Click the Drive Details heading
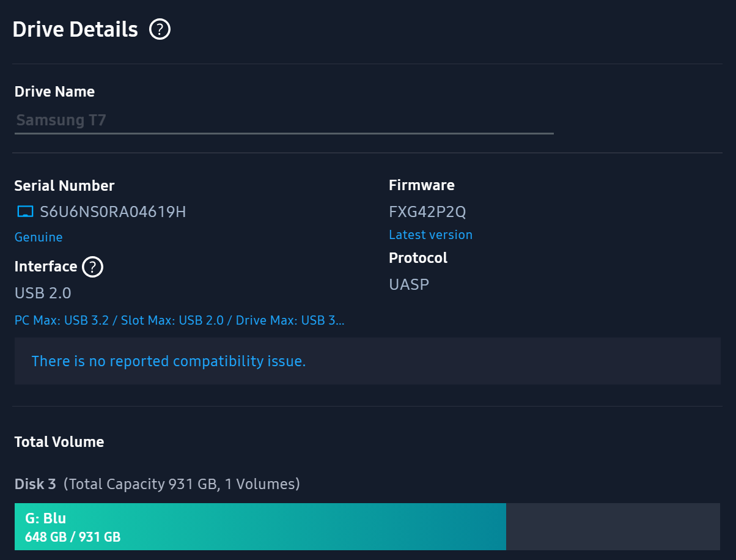Viewport: 736px width, 560px height. click(x=75, y=29)
